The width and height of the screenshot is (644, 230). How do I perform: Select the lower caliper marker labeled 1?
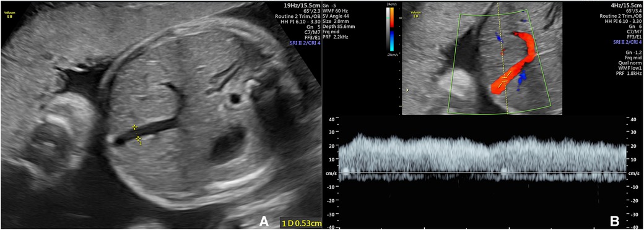(139, 139)
